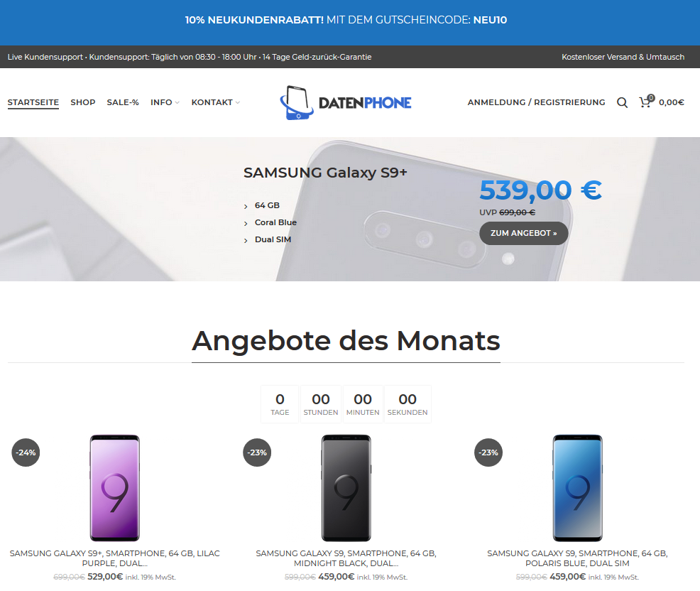This screenshot has width=700, height=591.
Task: Click the -23% badge on Polaris Blue phone
Action: pyautogui.click(x=488, y=452)
